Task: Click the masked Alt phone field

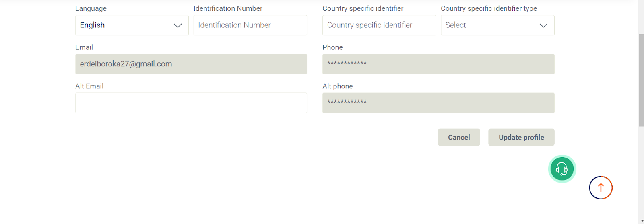Action: point(438,103)
